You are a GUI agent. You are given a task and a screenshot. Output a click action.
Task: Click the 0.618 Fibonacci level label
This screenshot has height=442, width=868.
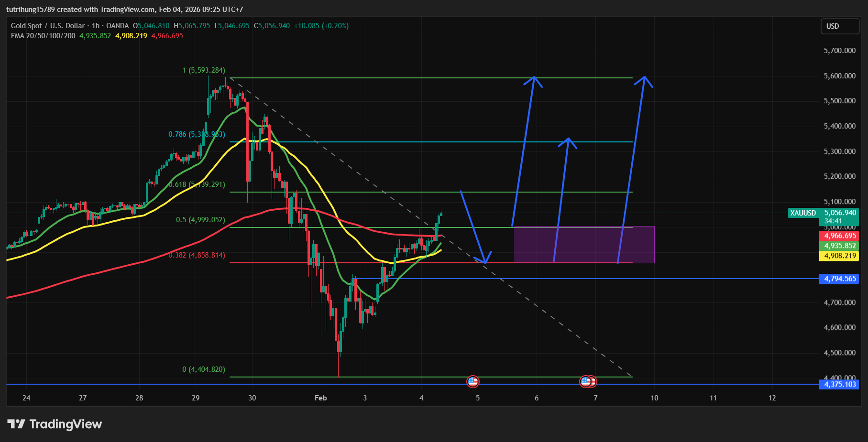click(197, 184)
